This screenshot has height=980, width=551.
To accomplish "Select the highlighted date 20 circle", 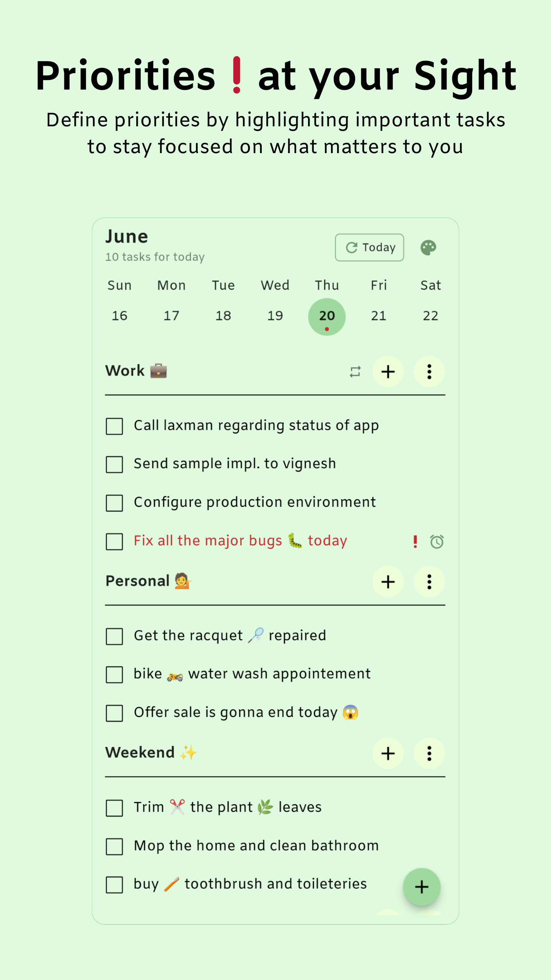I will [327, 317].
